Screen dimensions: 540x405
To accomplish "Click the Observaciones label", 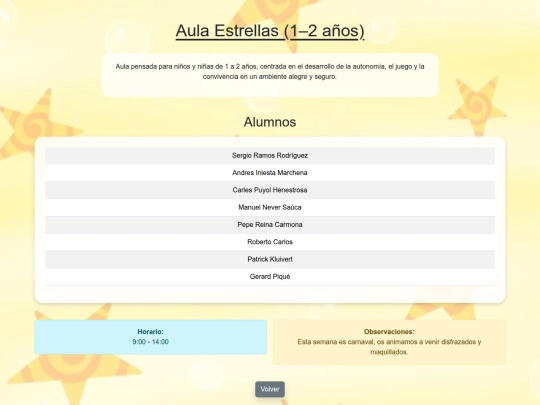I will tap(389, 332).
